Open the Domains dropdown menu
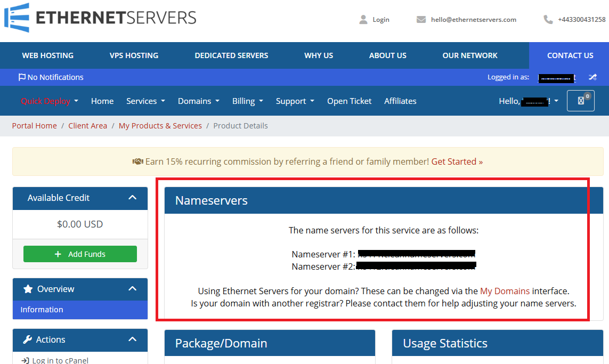 (199, 101)
